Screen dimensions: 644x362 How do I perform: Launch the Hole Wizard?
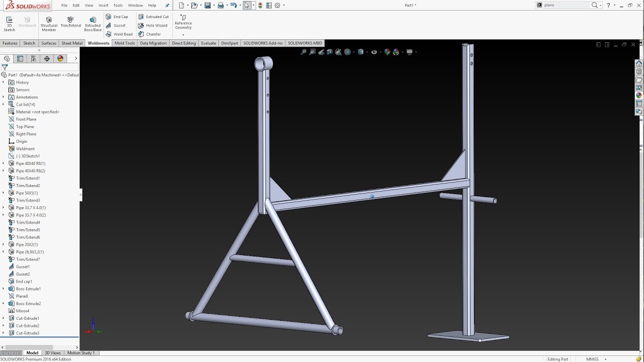click(153, 26)
